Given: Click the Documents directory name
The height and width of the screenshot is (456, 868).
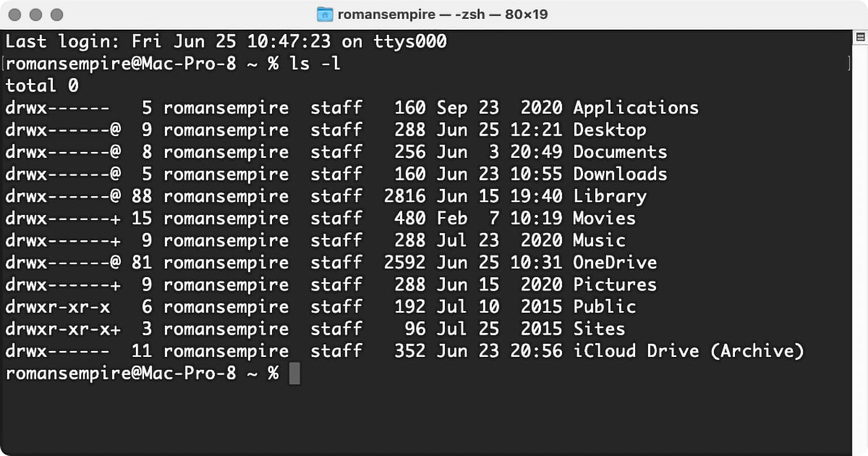Looking at the screenshot, I should [620, 152].
